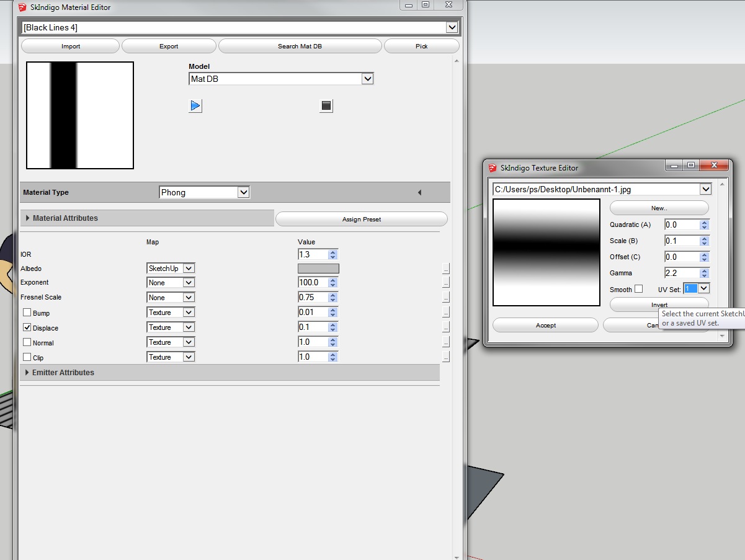
Task: Click the collapse arrow beside Material Type
Action: (419, 193)
